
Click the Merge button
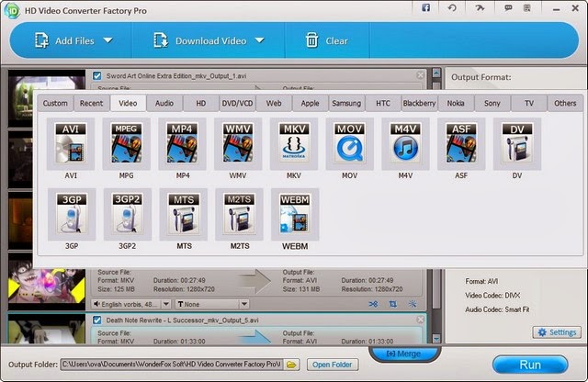click(403, 354)
